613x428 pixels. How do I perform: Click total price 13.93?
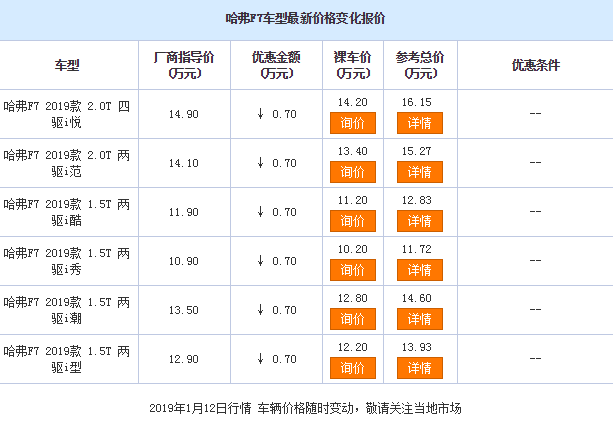click(417, 347)
